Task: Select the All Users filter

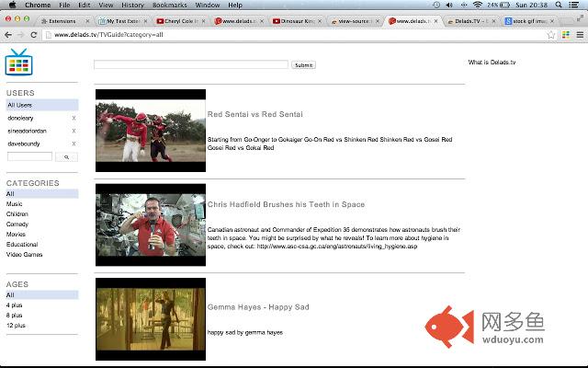Action: [19, 105]
